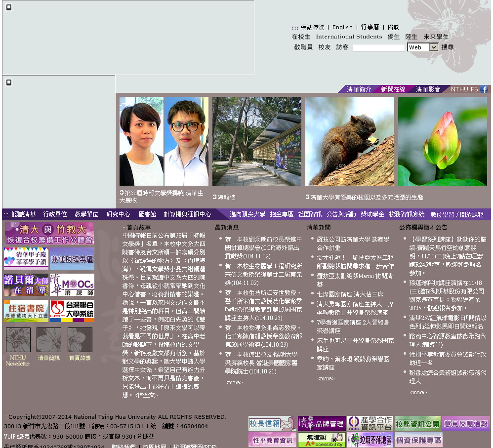Click <more> under 最新消息
493x448 pixels.
234,383
